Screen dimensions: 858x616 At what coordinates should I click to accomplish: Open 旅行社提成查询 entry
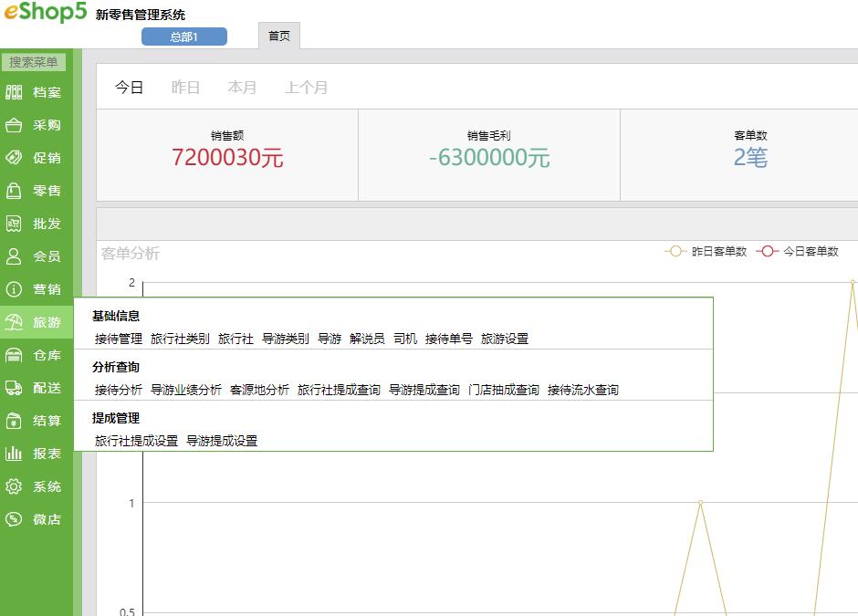[339, 390]
